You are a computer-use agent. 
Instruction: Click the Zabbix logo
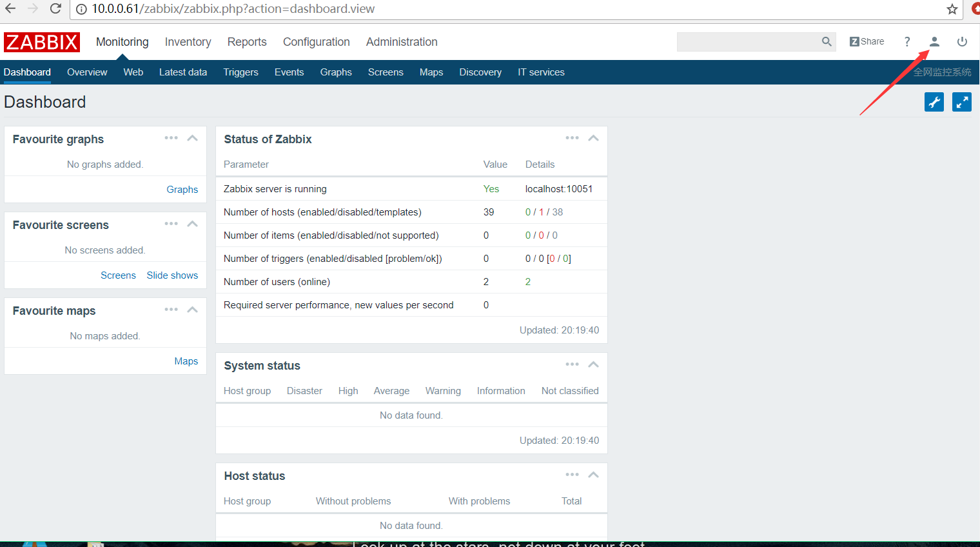[42, 42]
